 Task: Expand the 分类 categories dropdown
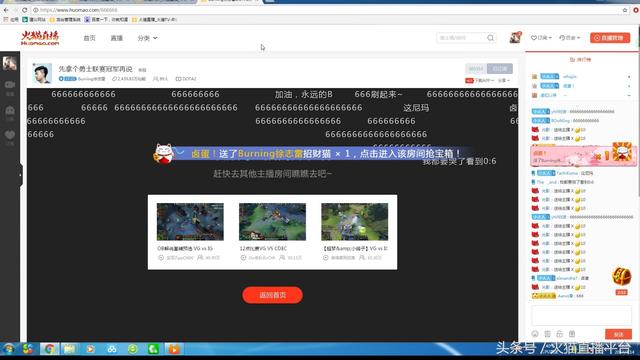pos(147,38)
